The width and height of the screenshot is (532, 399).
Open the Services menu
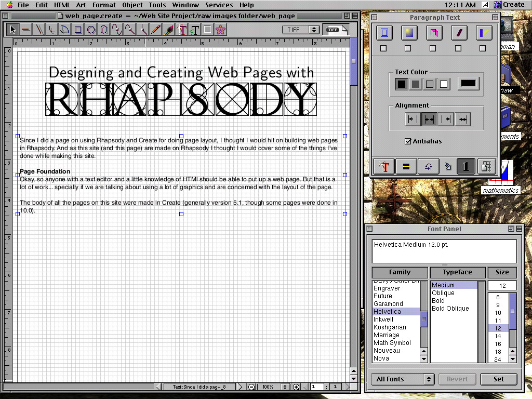219,5
